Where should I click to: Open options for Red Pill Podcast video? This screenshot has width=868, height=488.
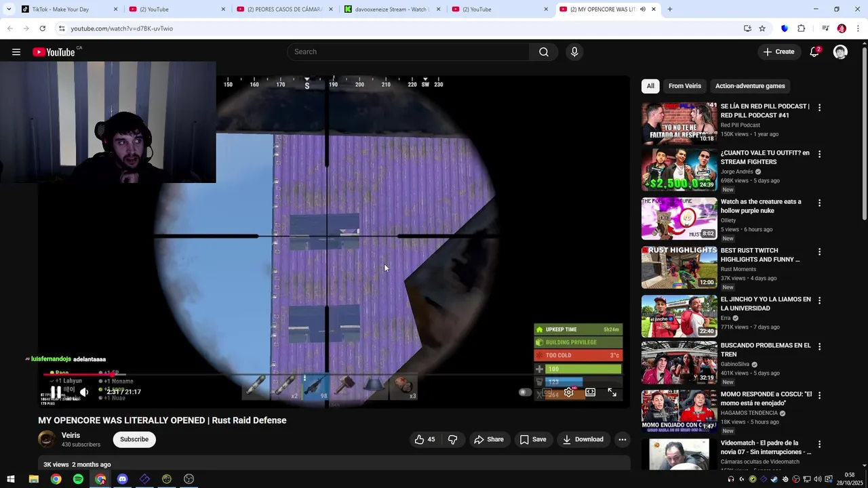pyautogui.click(x=819, y=108)
